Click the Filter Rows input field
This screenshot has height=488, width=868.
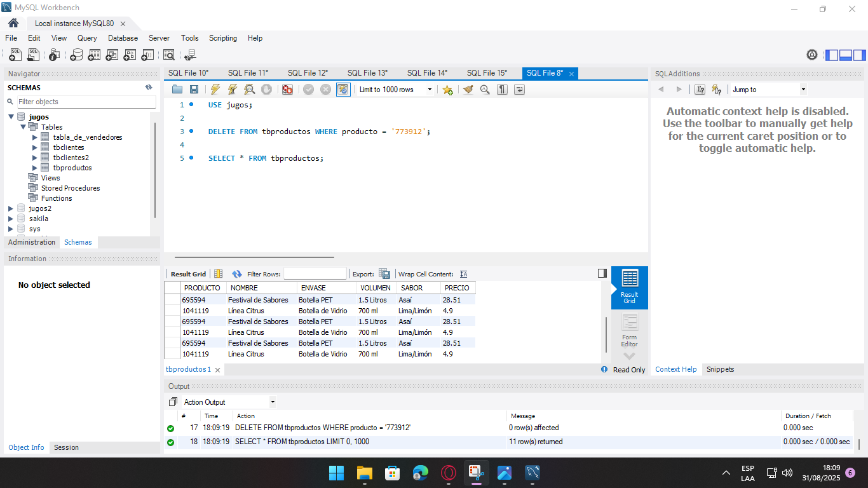(315, 274)
